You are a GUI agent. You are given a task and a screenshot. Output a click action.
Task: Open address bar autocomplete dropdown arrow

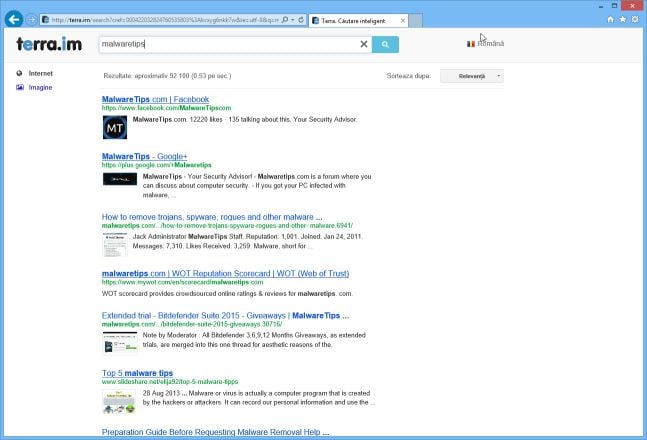click(293, 20)
